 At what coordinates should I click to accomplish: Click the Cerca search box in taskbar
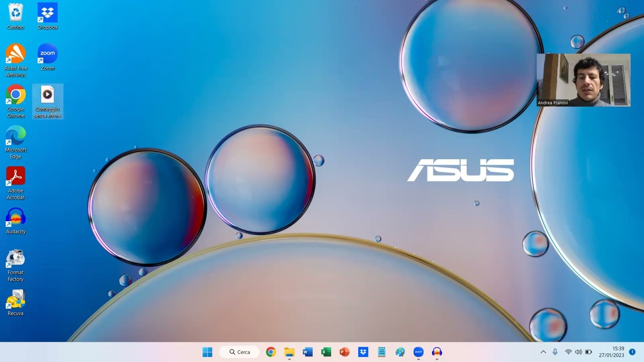click(239, 352)
